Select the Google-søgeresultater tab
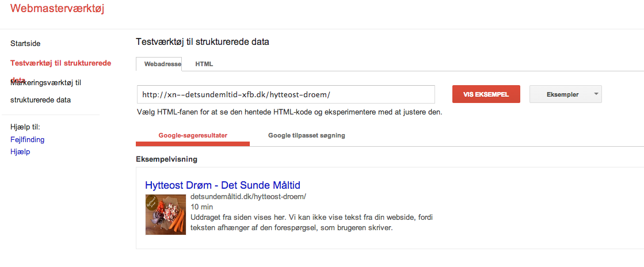The width and height of the screenshot is (644, 267). pyautogui.click(x=193, y=136)
